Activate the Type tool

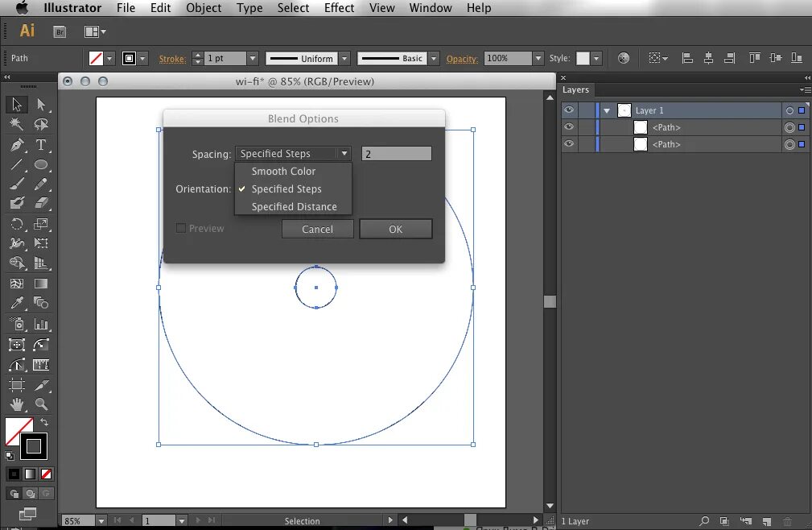41,144
